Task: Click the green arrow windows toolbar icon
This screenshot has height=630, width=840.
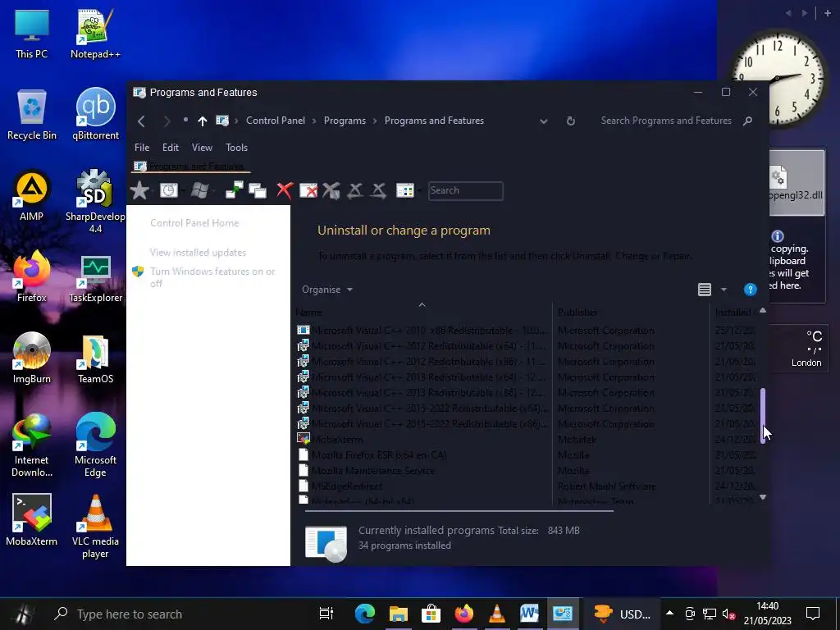Action: coord(234,190)
